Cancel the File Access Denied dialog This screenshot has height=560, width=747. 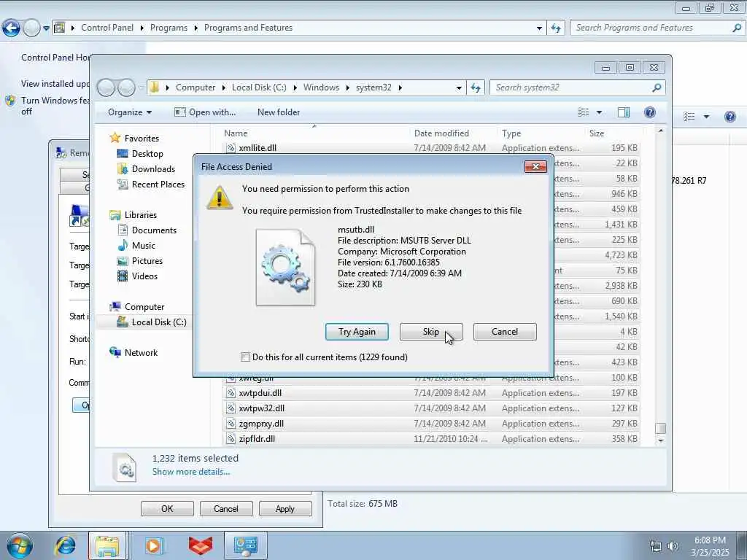[505, 332]
